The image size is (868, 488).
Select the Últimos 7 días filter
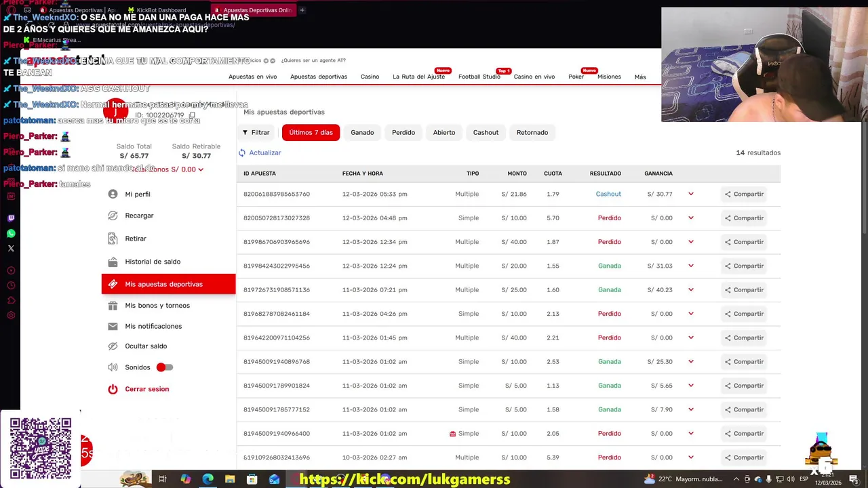point(311,132)
